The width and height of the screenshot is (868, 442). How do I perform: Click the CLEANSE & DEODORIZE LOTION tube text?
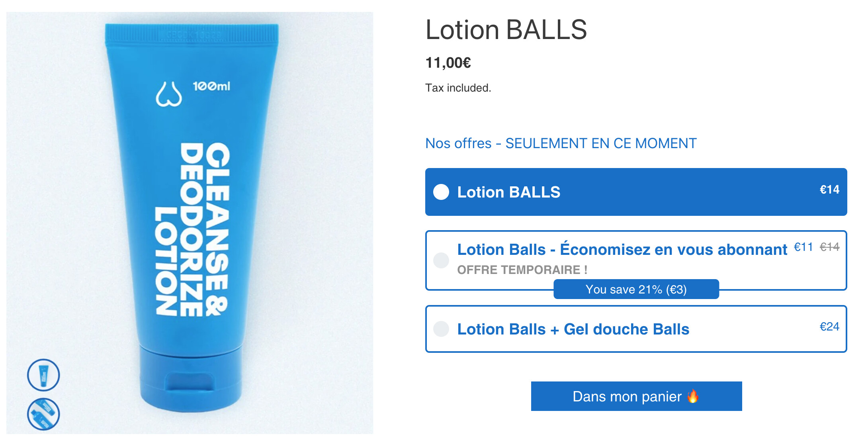click(x=192, y=229)
